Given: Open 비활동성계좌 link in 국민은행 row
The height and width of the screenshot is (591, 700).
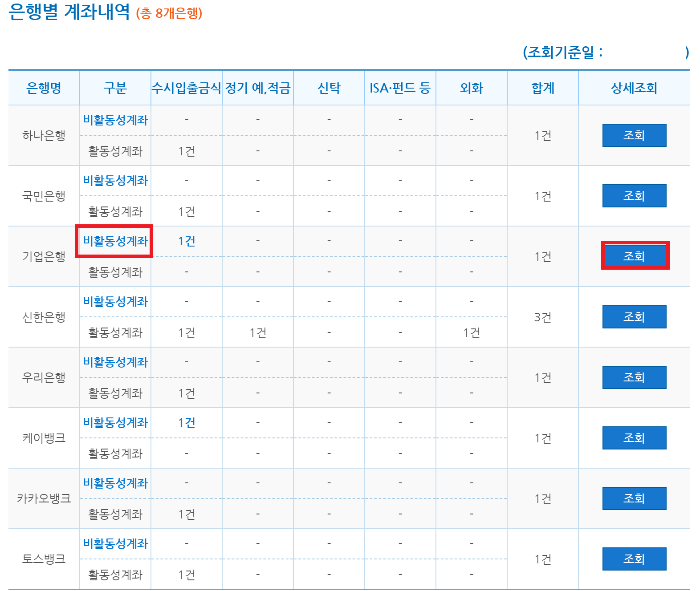Looking at the screenshot, I should pyautogui.click(x=115, y=181).
